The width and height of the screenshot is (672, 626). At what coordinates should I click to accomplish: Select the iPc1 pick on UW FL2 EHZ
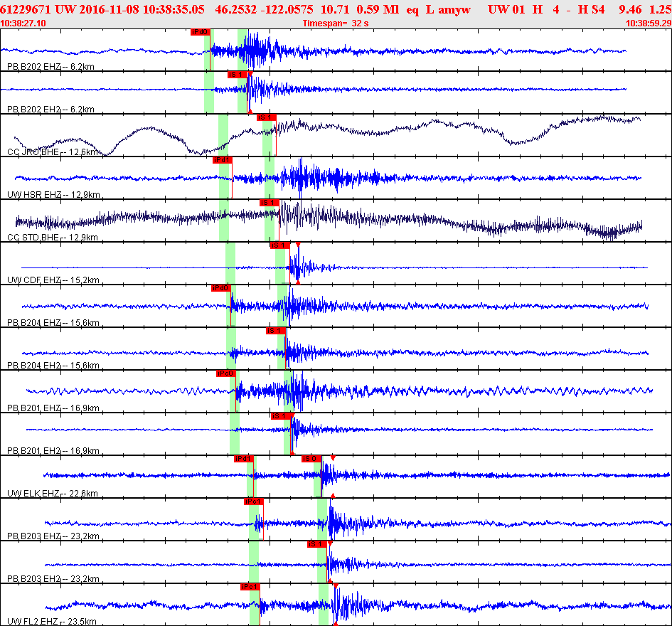(250, 587)
